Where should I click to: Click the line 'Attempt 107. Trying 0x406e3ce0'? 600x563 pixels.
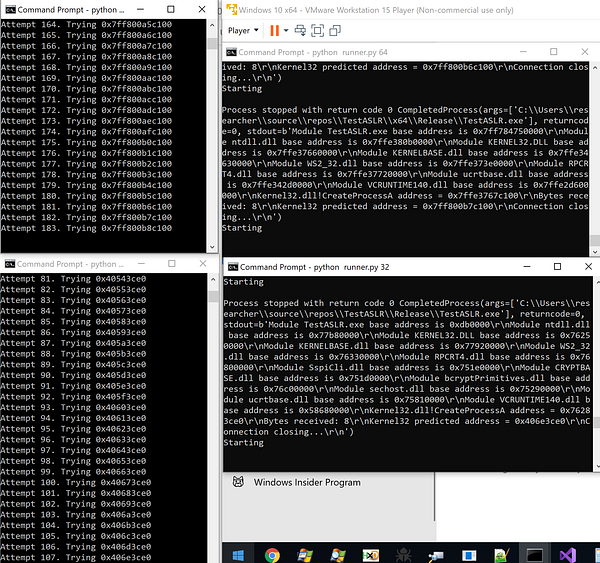tap(76, 557)
